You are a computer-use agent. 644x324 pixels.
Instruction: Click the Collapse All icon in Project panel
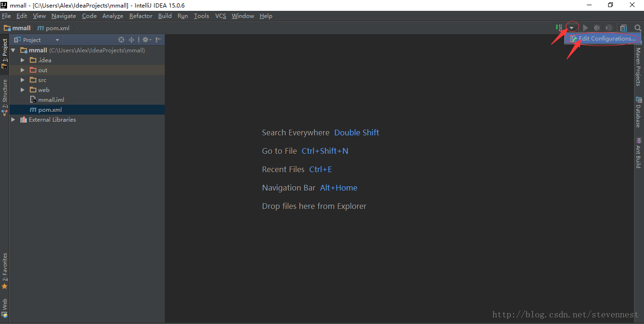click(132, 40)
